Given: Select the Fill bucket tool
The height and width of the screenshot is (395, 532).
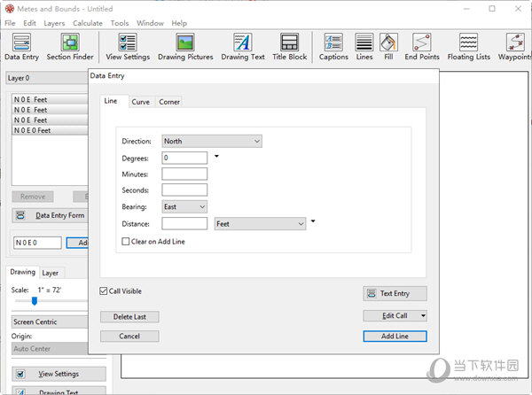Looking at the screenshot, I should [x=388, y=47].
